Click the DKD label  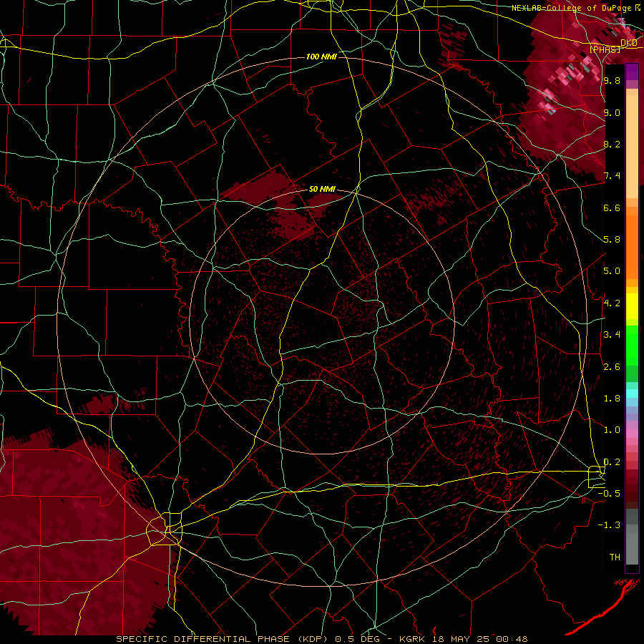[x=629, y=43]
